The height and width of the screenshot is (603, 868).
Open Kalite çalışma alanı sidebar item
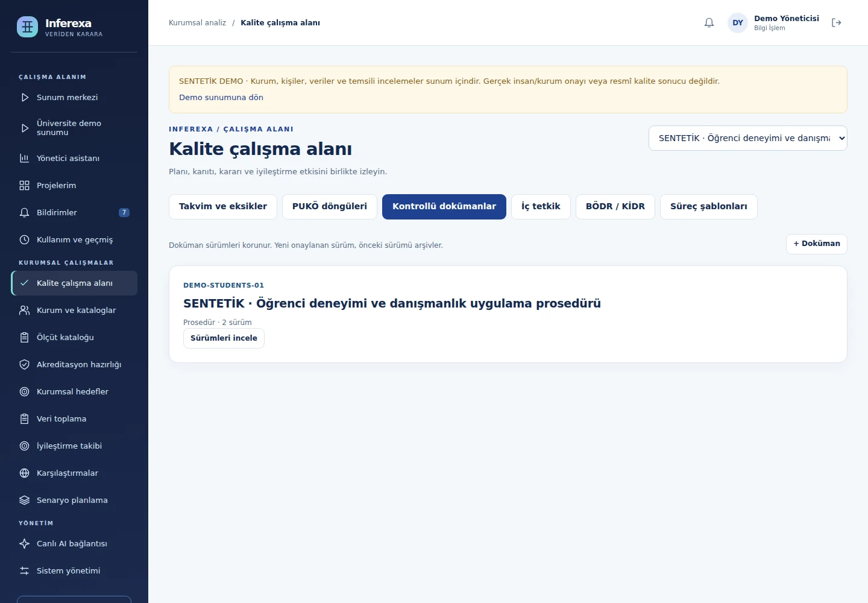(74, 283)
